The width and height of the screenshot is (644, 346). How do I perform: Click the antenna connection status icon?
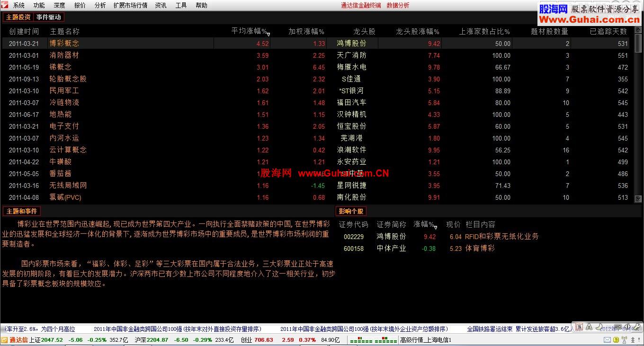click(x=624, y=340)
